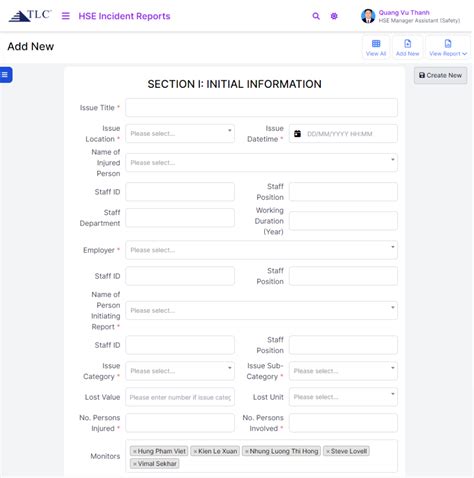The width and height of the screenshot is (474, 478).
Task: Remove Kien Le Xuan monitor tag
Action: point(195,451)
